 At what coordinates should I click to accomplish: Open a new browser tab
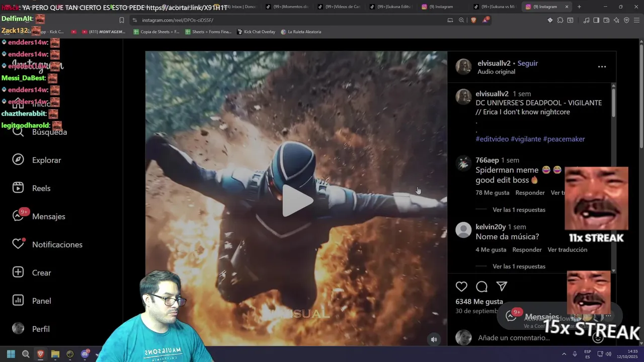coord(579,7)
